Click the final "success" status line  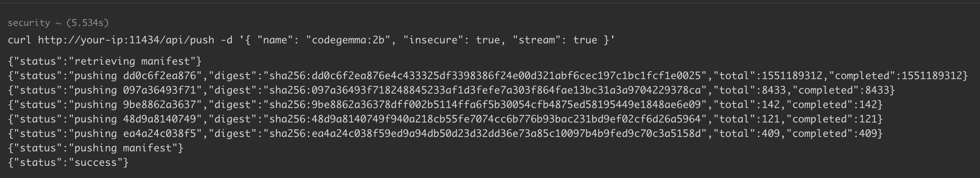click(x=68, y=162)
